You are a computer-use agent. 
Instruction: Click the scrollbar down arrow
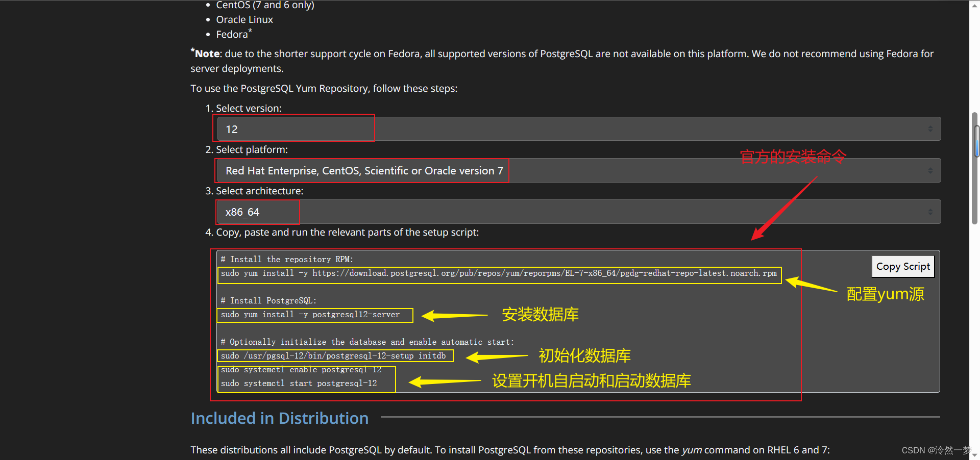[x=975, y=455]
